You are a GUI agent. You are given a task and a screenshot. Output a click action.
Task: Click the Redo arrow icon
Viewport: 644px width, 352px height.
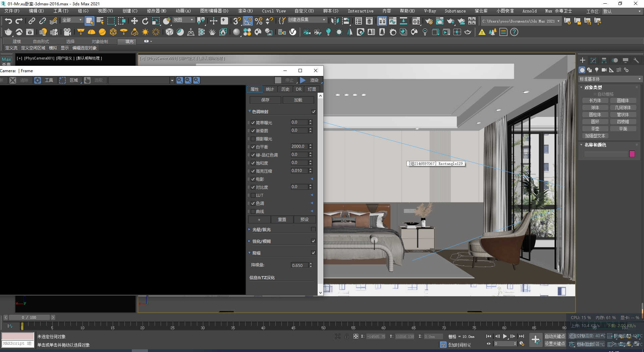tap(19, 21)
